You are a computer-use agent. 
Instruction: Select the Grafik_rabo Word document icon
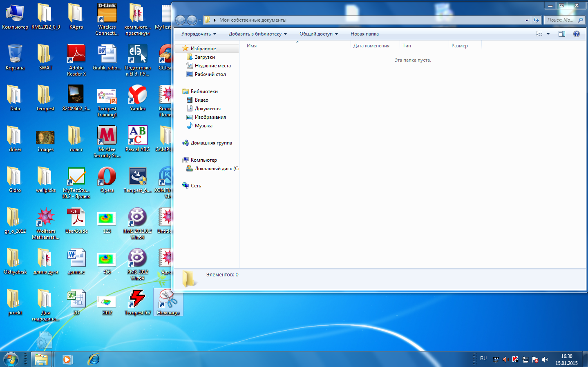click(x=107, y=57)
